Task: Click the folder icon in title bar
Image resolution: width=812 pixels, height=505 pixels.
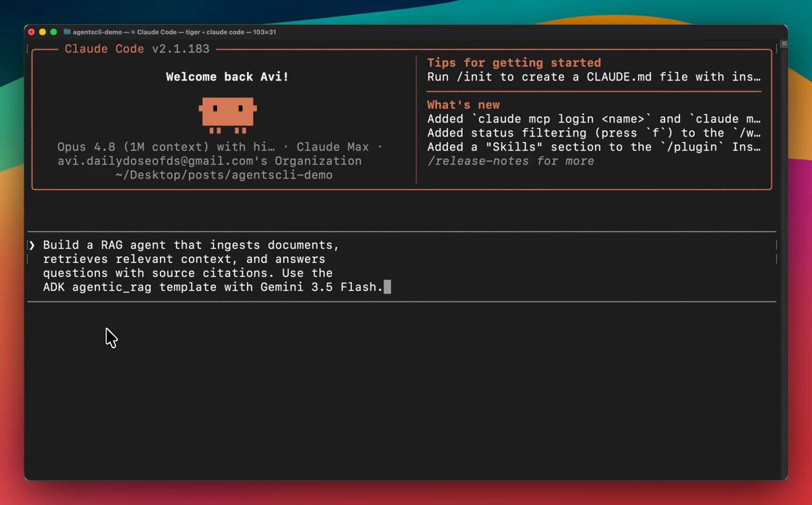Action: click(x=67, y=32)
